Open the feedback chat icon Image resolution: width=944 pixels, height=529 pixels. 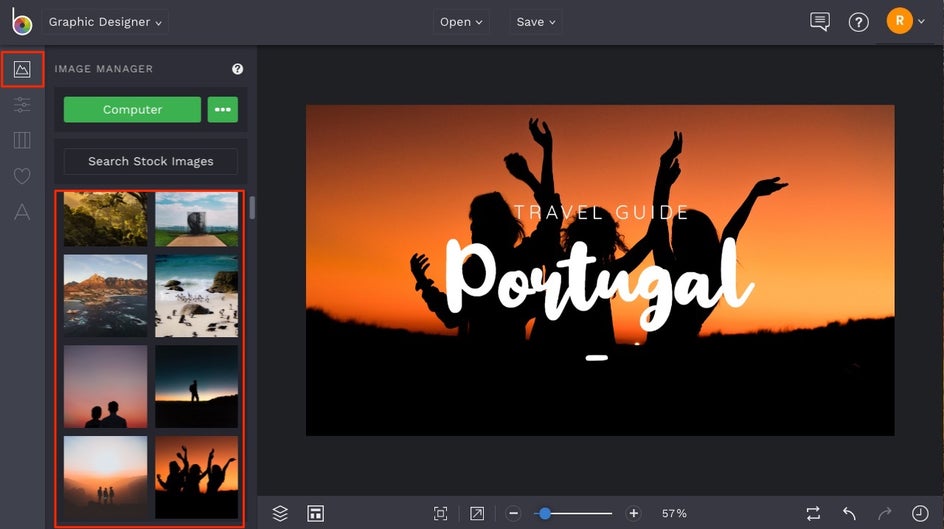(x=820, y=22)
